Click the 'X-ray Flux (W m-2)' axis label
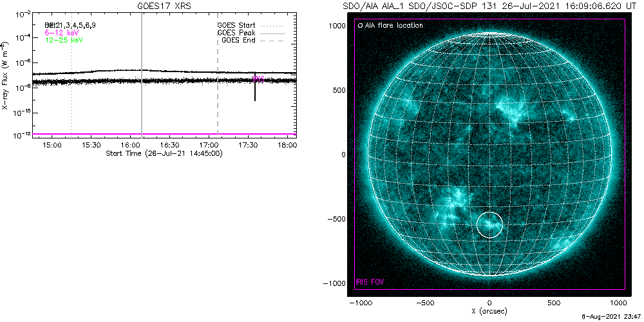 (5, 74)
